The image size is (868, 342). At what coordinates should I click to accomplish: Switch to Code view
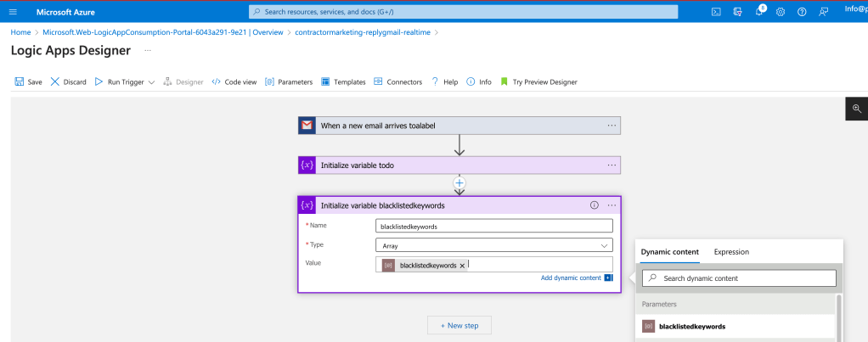pos(234,82)
